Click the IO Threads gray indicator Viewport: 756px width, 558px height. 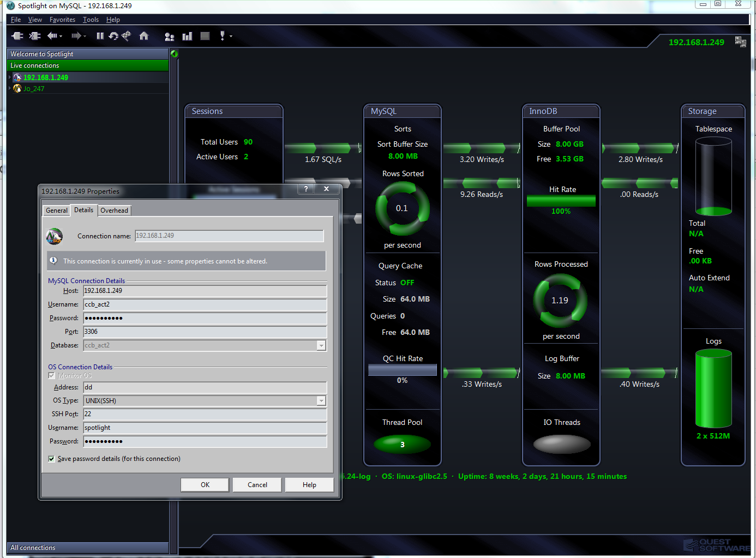pyautogui.click(x=562, y=444)
